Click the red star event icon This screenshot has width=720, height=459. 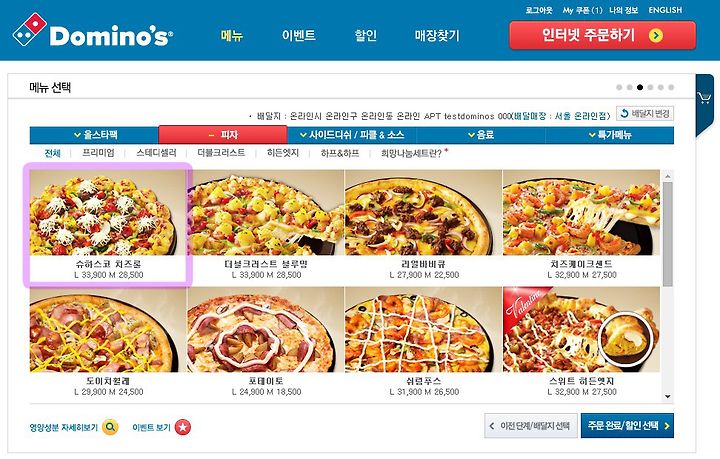click(183, 427)
